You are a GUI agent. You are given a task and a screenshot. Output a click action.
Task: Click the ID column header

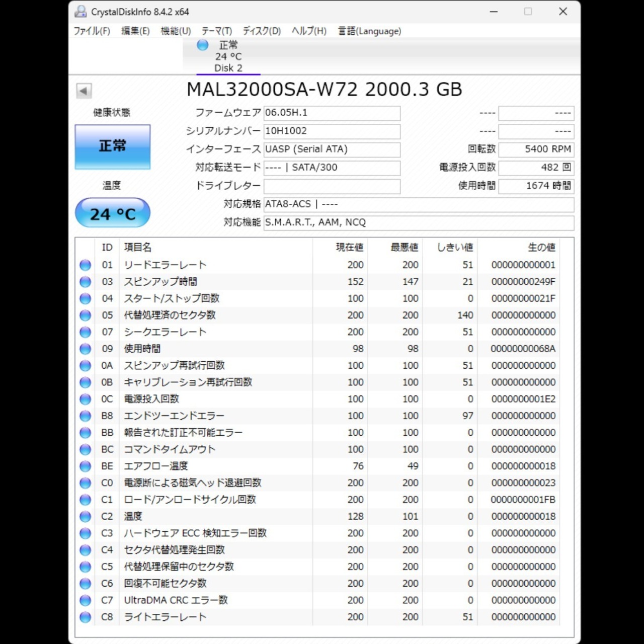pos(107,248)
